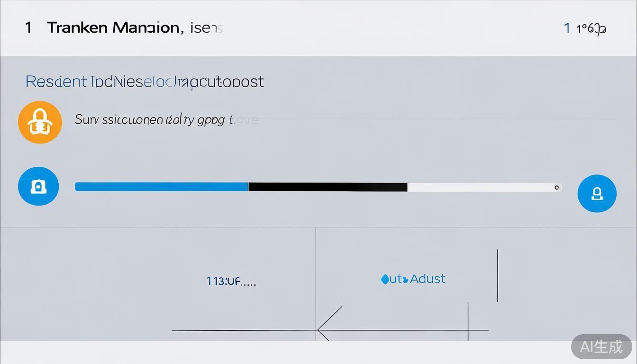This screenshot has height=364, width=637.
Task: Click the tall vertical line right of Adust
Action: [497, 275]
